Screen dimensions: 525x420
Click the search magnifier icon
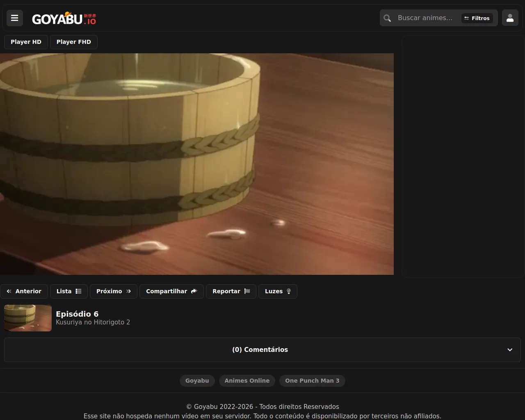tap(387, 18)
